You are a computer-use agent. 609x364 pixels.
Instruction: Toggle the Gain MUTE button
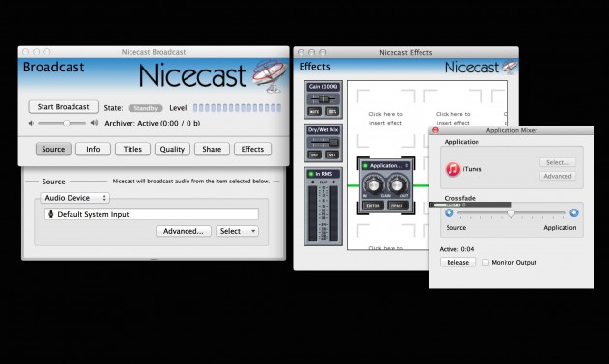pos(314,112)
